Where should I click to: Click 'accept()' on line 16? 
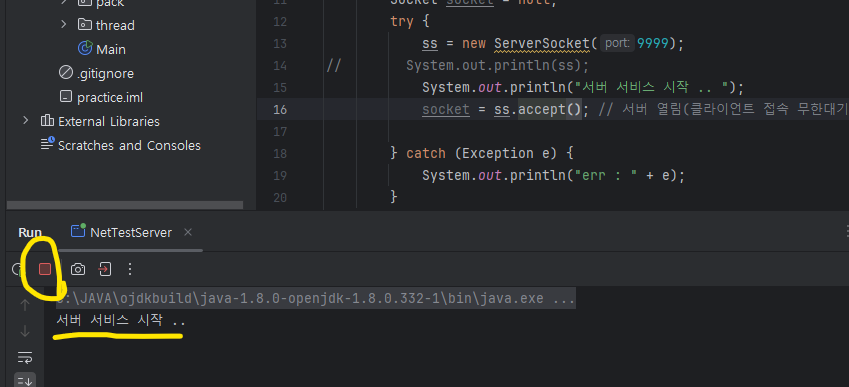click(x=550, y=109)
